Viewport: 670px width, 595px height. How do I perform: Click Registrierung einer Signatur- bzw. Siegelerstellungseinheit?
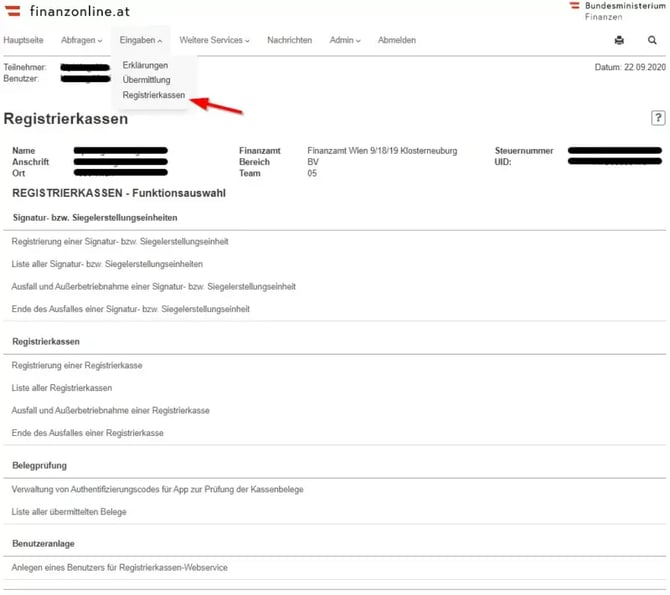click(x=120, y=242)
